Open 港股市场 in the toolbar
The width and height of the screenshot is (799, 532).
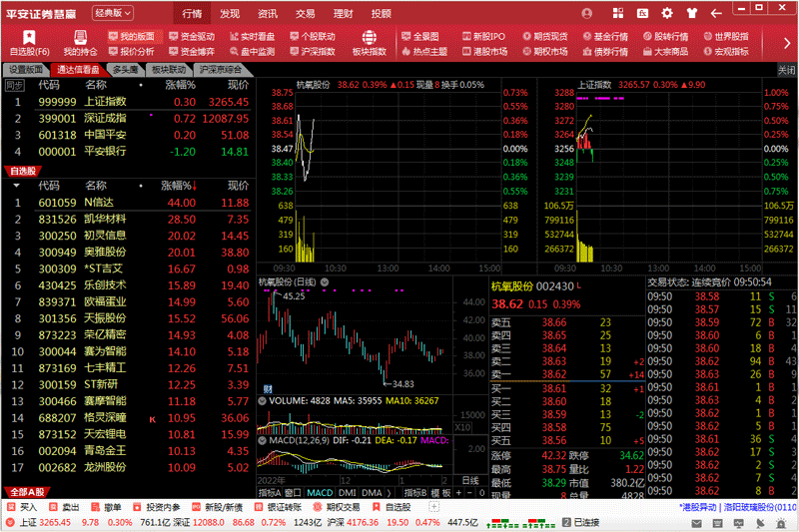(x=484, y=52)
